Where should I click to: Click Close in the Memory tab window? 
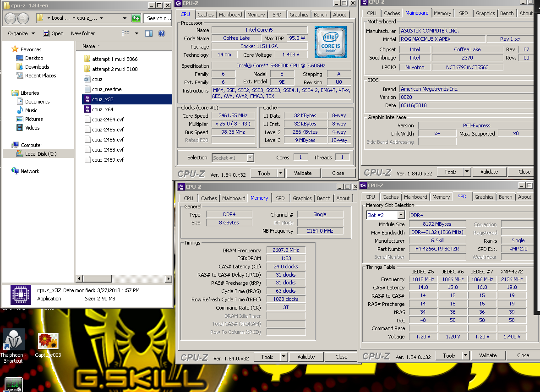click(x=341, y=357)
